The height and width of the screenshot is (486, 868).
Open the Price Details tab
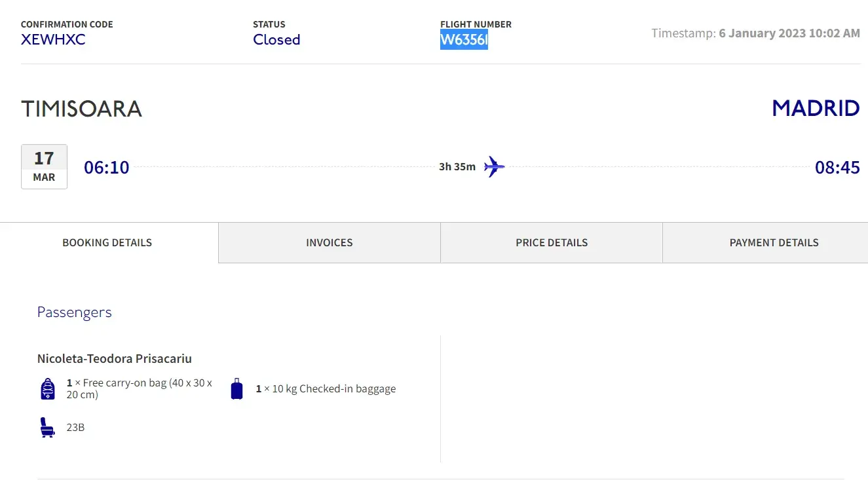(552, 242)
